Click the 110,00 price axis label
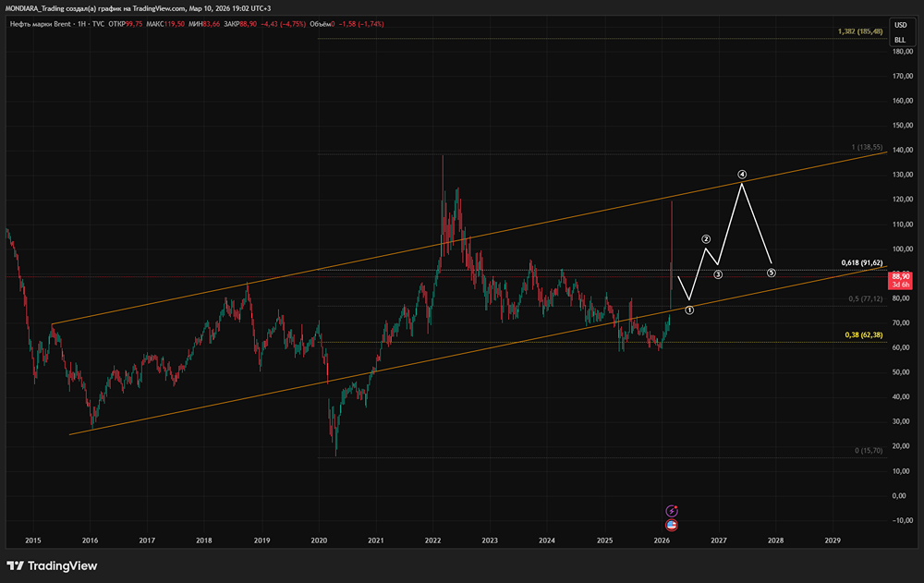924x583 pixels. tap(903, 225)
